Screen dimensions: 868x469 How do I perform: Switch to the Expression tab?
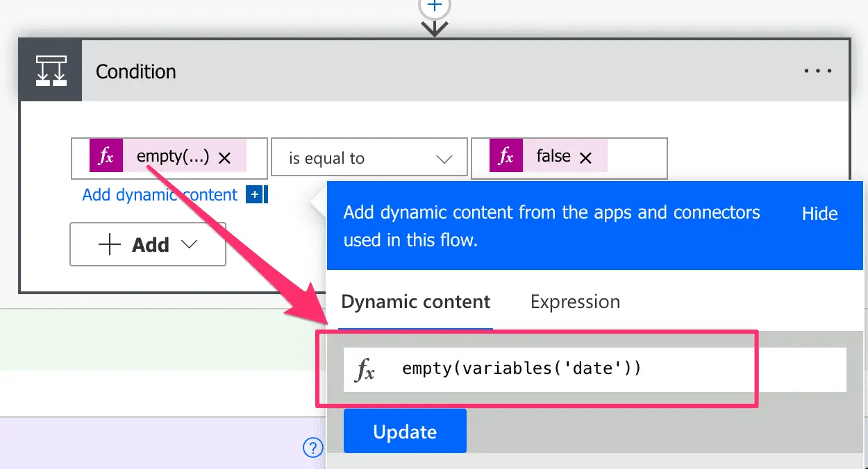(575, 301)
